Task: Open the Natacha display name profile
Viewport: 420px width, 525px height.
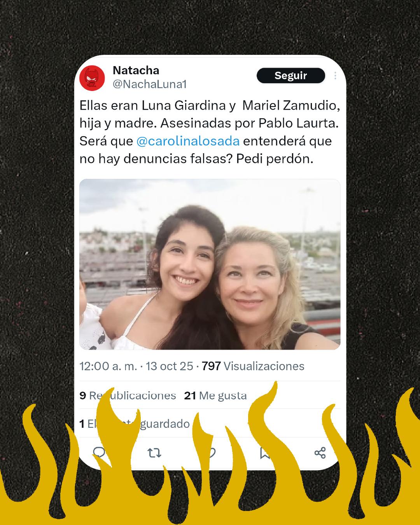Action: click(x=136, y=70)
